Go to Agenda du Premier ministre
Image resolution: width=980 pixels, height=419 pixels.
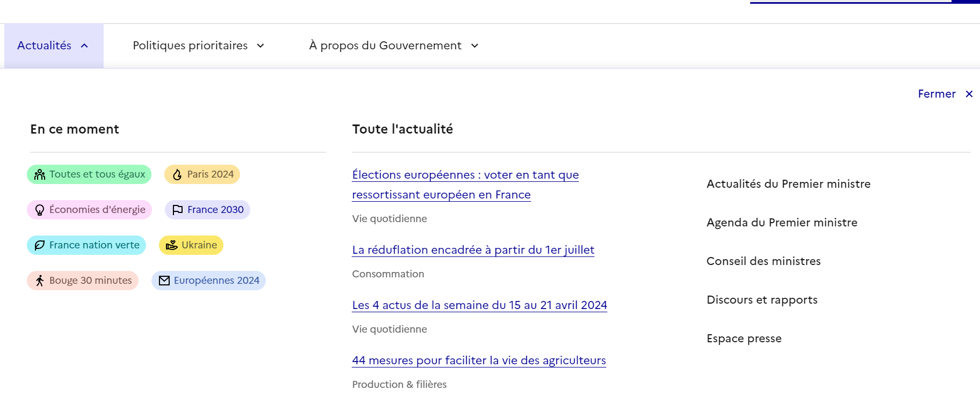782,223
